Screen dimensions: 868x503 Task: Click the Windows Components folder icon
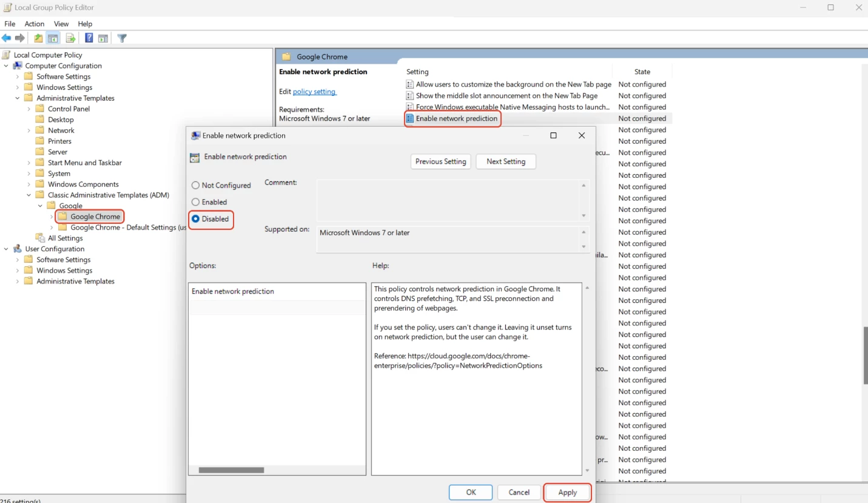click(x=40, y=184)
